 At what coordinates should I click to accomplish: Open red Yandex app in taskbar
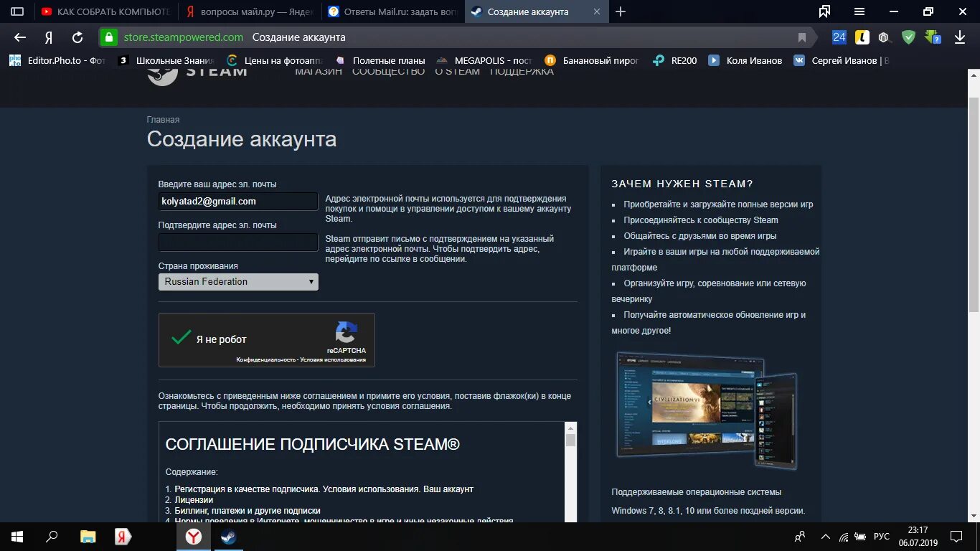tap(123, 537)
